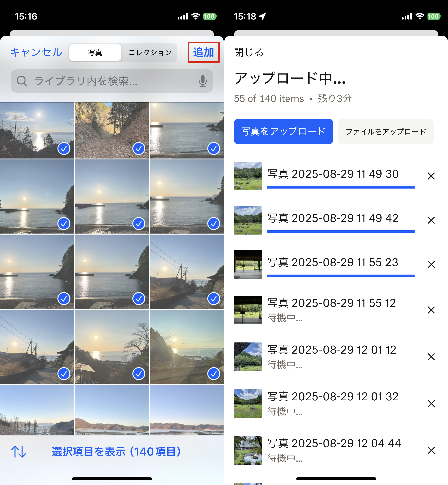Cancel upload of 写真 2025-08-29 11 49 30

point(431,176)
